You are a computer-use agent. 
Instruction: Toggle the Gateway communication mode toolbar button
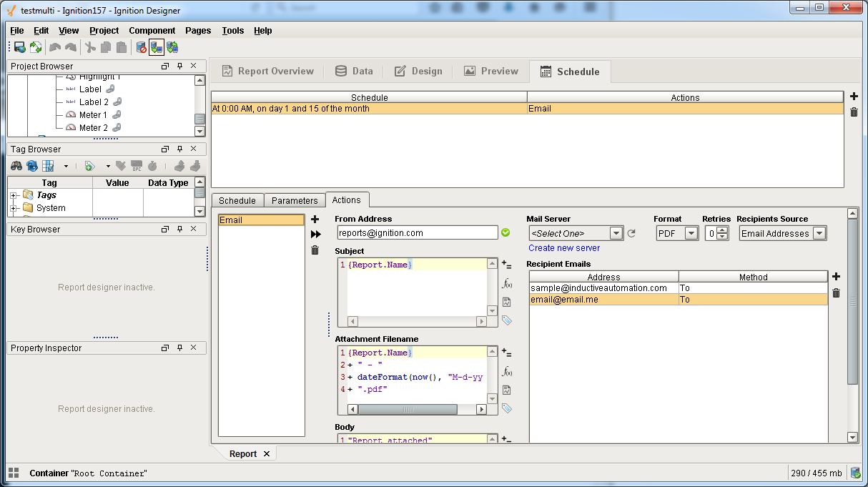click(156, 47)
